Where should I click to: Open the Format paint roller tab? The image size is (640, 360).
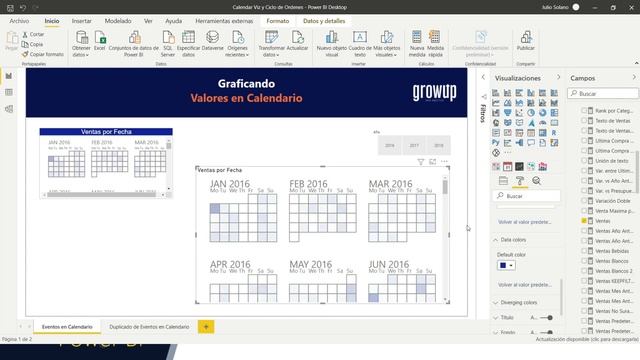[x=520, y=181]
